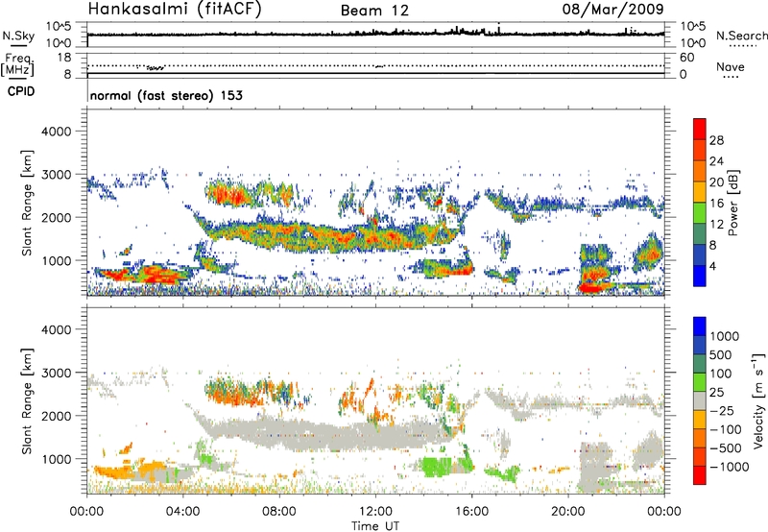Pick the bright blue lowest power colorbar segment
This screenshot has height=532, width=768.
[x=700, y=276]
